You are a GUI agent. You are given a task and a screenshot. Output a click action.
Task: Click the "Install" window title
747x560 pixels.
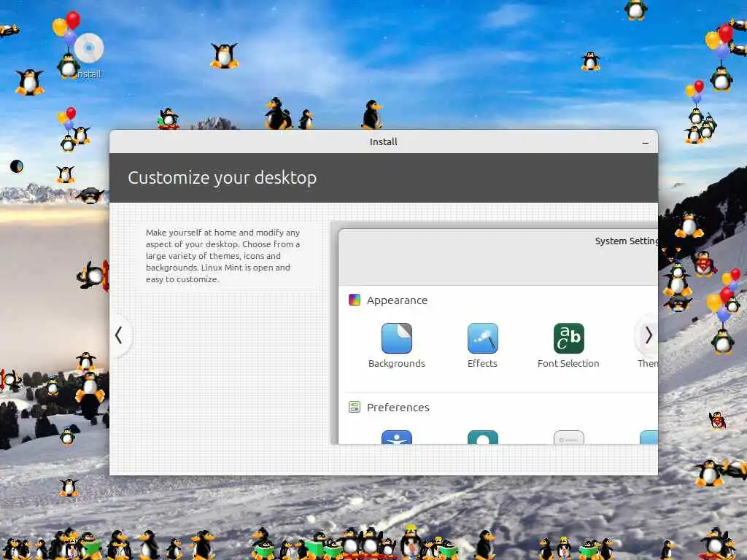click(384, 142)
